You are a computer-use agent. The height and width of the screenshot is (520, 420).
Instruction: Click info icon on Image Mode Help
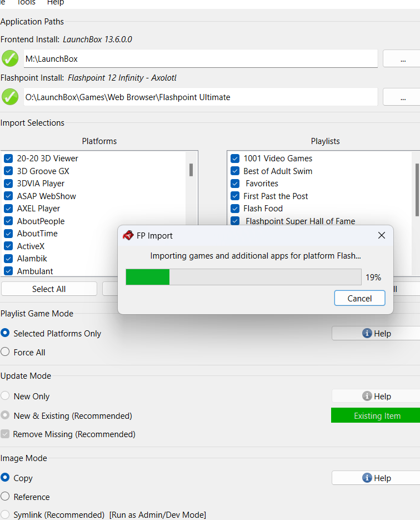click(x=367, y=478)
